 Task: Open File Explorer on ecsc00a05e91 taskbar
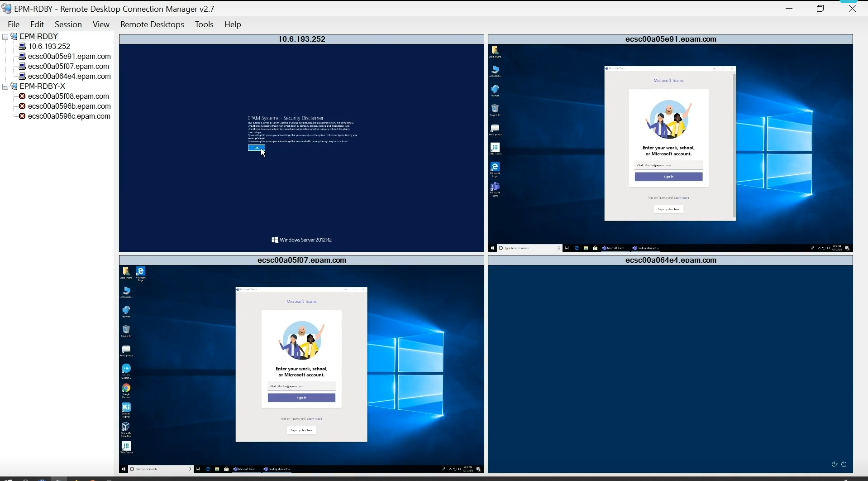[x=586, y=248]
